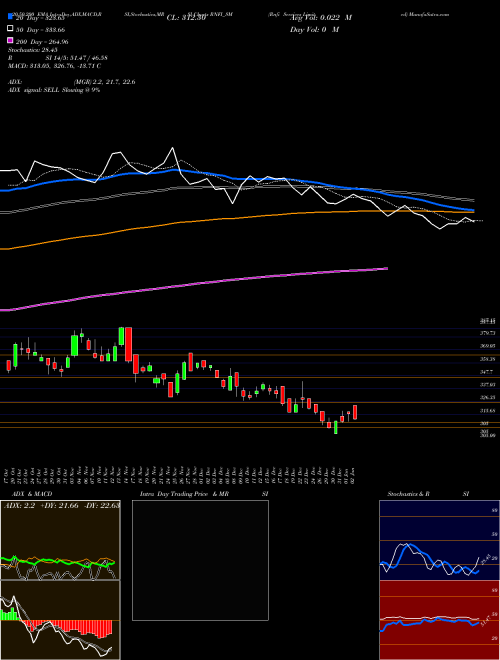Viewport: 500px width, 660px height.
Task: Click the MACD histogram chart with red bars
Action: [x=60, y=620]
